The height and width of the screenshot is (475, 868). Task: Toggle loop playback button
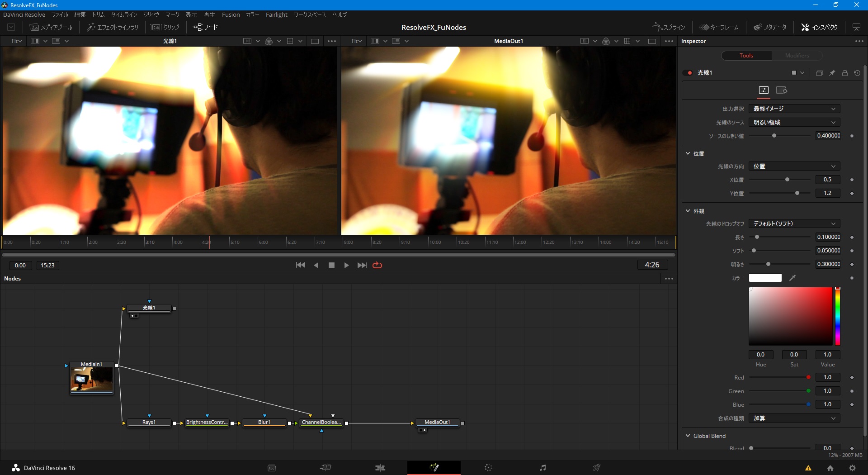[377, 265]
